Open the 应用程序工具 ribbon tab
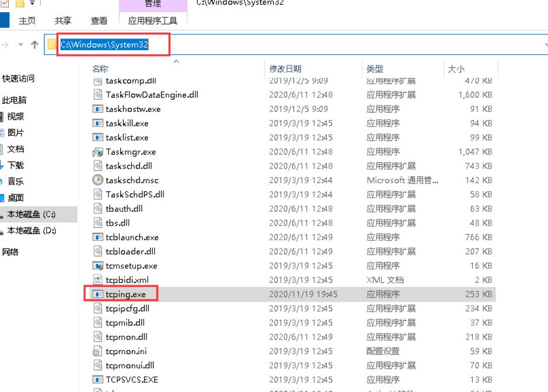Screen dimensions: 548x392 [x=153, y=21]
